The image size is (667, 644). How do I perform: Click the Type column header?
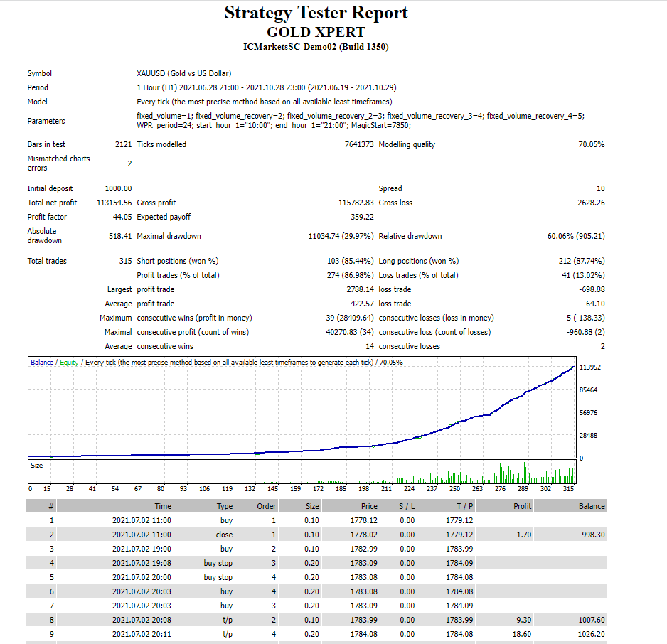(x=225, y=506)
